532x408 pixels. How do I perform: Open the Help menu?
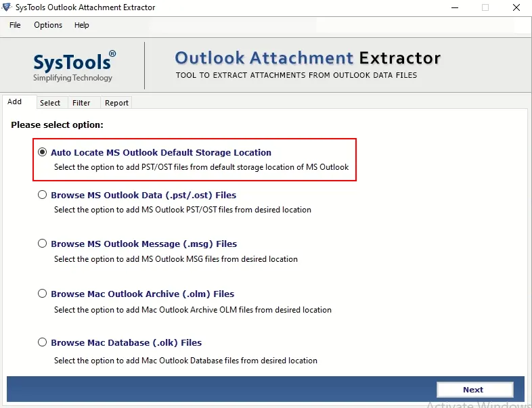pyautogui.click(x=81, y=25)
